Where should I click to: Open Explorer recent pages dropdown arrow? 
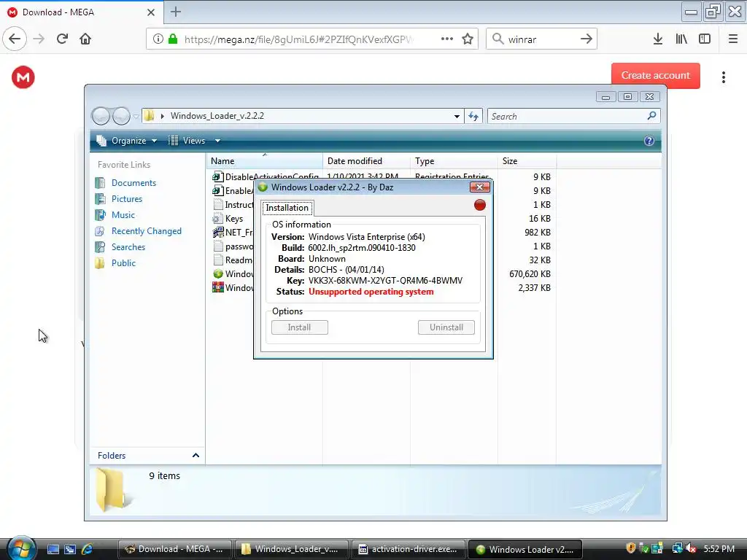coord(136,116)
